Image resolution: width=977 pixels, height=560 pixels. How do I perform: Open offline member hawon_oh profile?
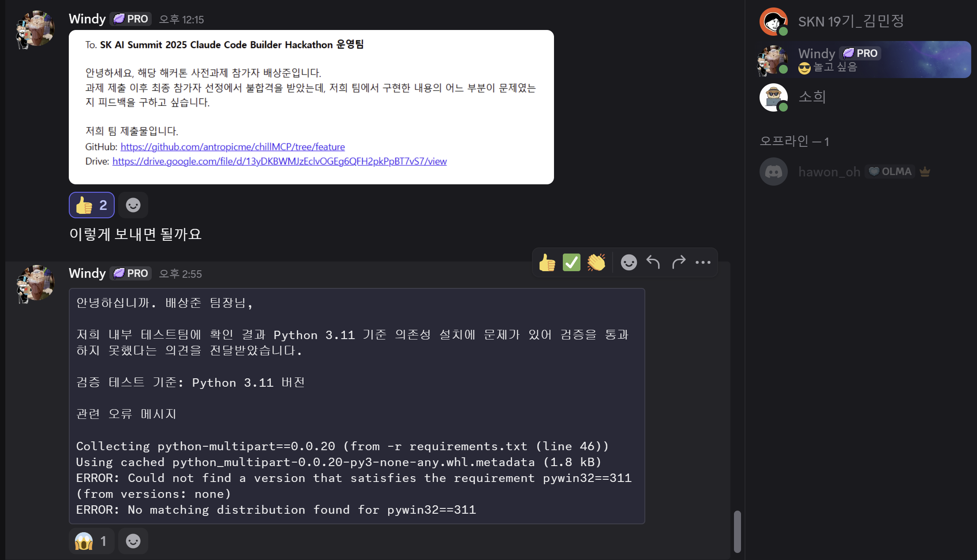point(829,172)
